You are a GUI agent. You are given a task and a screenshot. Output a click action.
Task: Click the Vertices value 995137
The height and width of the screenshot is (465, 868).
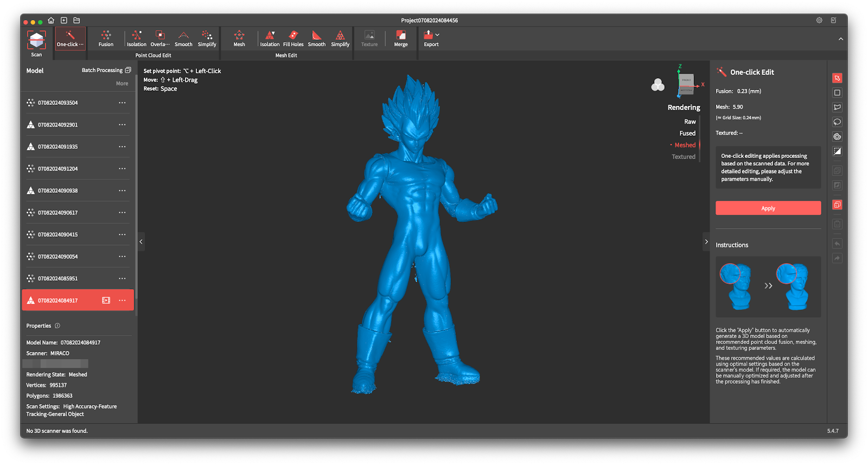(58, 385)
